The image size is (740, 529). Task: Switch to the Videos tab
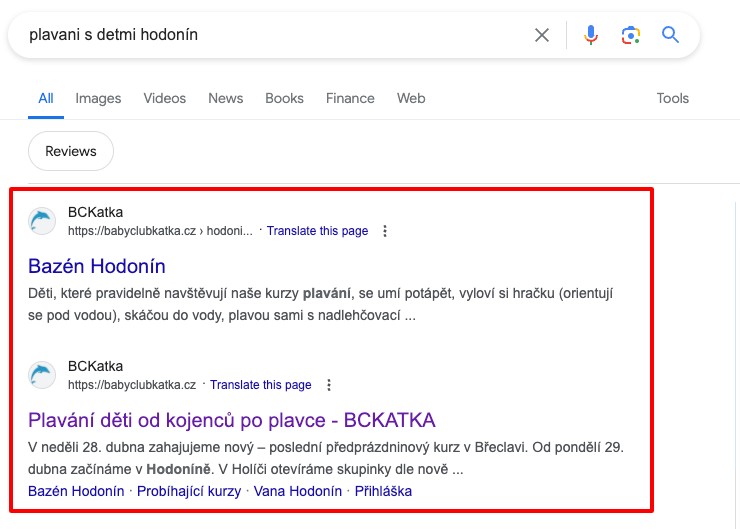(x=164, y=98)
